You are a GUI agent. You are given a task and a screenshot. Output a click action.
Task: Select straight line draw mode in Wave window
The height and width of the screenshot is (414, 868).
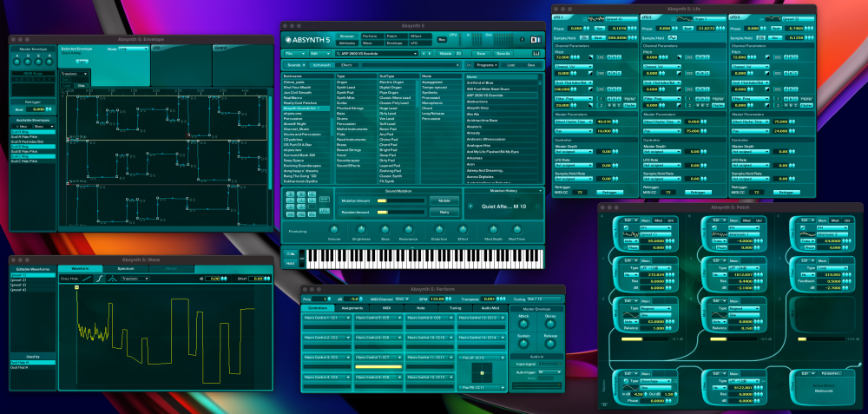[x=88, y=279]
